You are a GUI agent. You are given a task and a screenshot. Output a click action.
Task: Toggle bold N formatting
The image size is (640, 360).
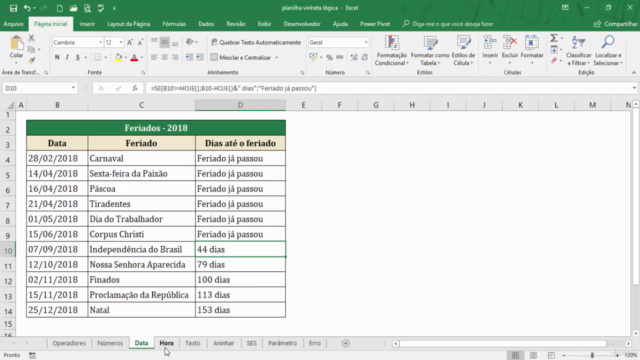click(57, 58)
